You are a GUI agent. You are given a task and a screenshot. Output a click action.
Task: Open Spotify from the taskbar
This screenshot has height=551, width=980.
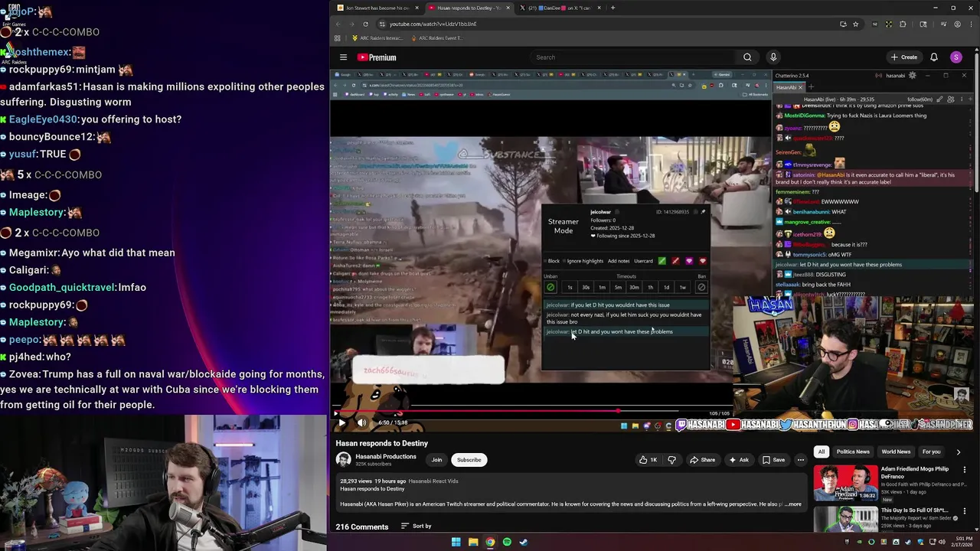pyautogui.click(x=507, y=542)
